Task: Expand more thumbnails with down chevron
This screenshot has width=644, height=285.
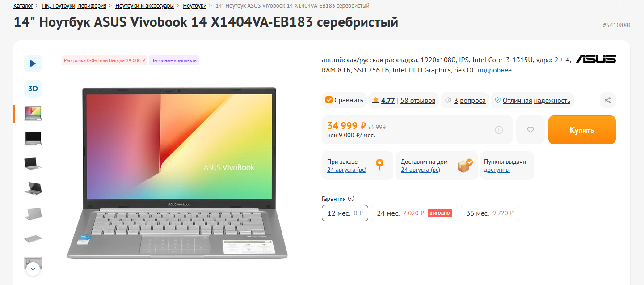Action: coord(33,269)
